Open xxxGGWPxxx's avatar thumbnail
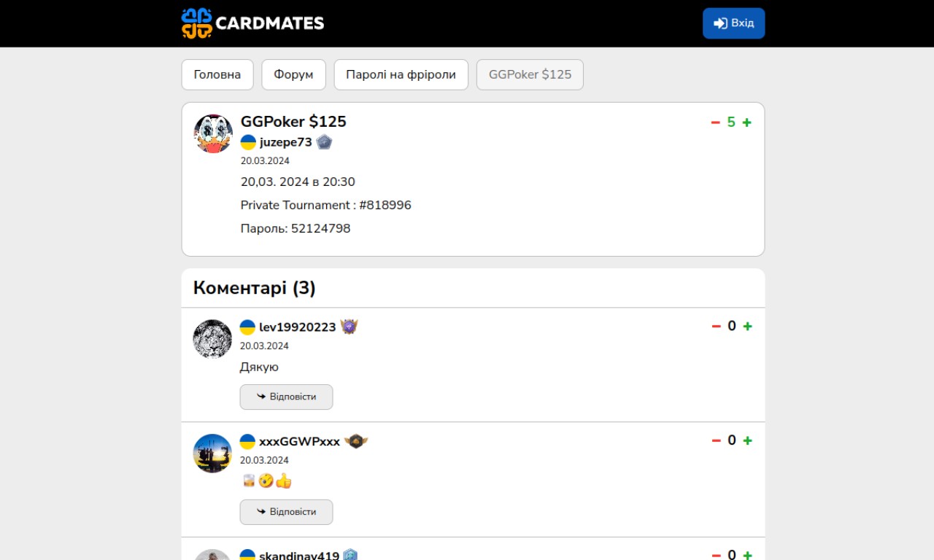Image resolution: width=934 pixels, height=560 pixels. point(212,454)
